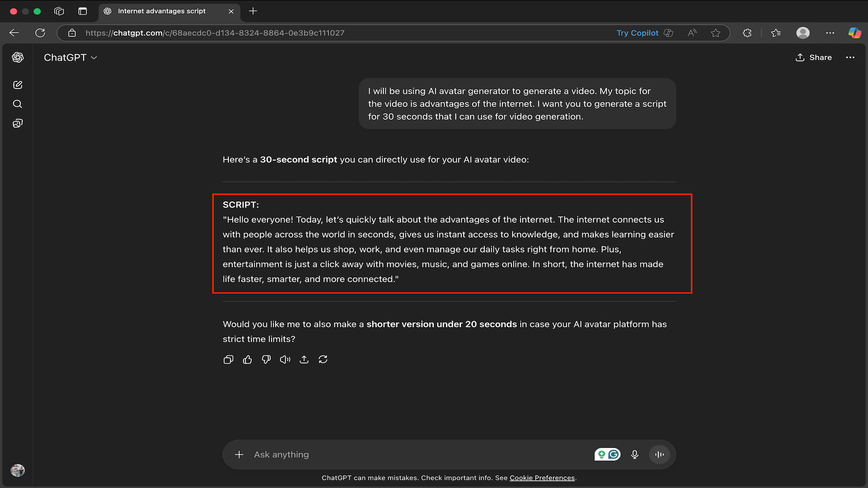Expand the ChatGPT model dropdown
The width and height of the screenshot is (868, 488).
point(71,57)
